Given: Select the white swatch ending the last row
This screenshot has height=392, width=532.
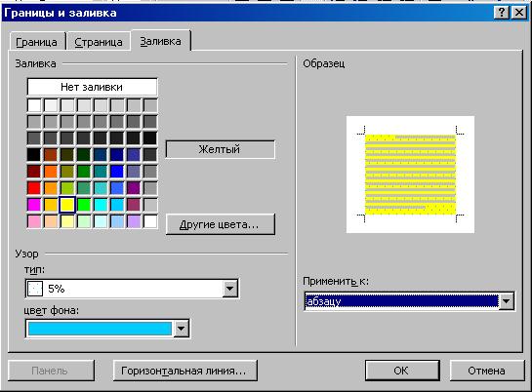Looking at the screenshot, I should (150, 221).
